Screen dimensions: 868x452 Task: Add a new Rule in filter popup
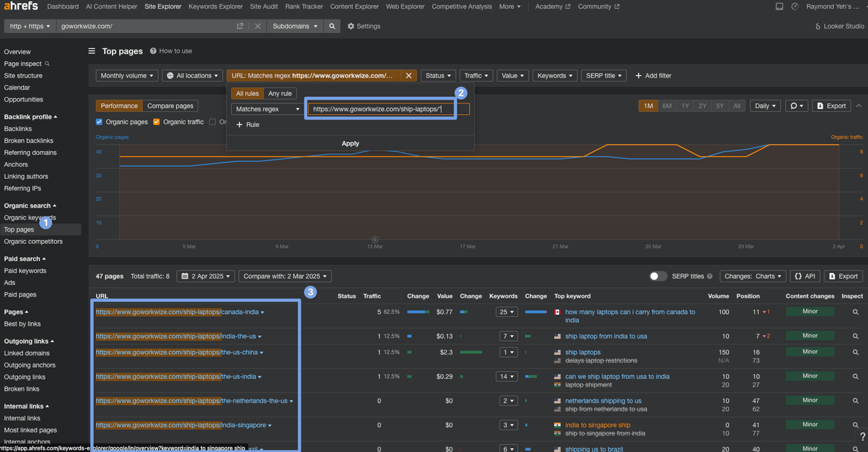click(248, 124)
